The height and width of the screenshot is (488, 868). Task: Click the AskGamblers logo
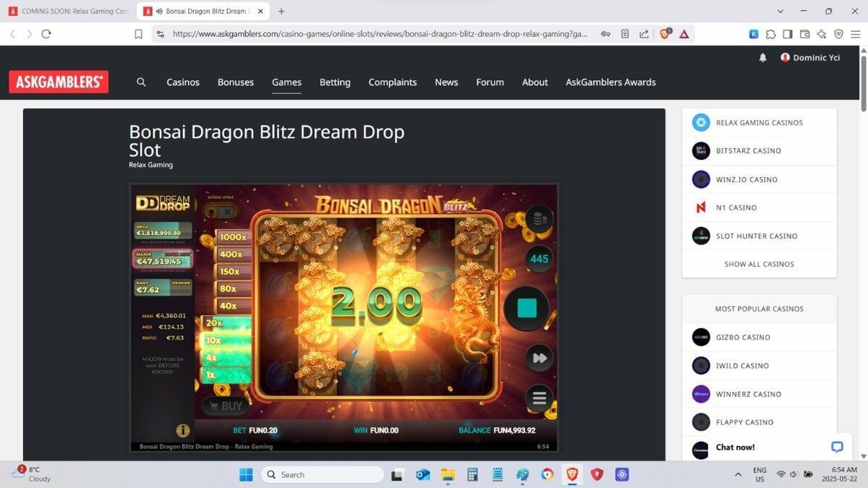(x=59, y=82)
